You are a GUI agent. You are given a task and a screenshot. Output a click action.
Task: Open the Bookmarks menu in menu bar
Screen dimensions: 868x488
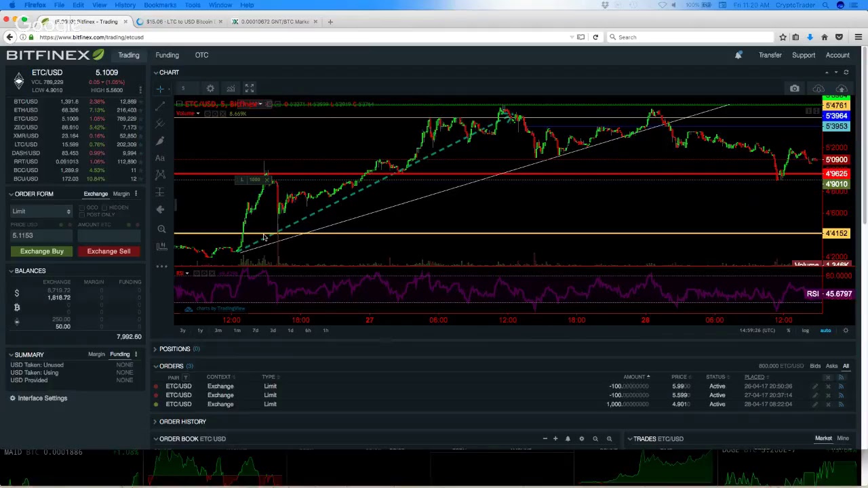tap(160, 5)
